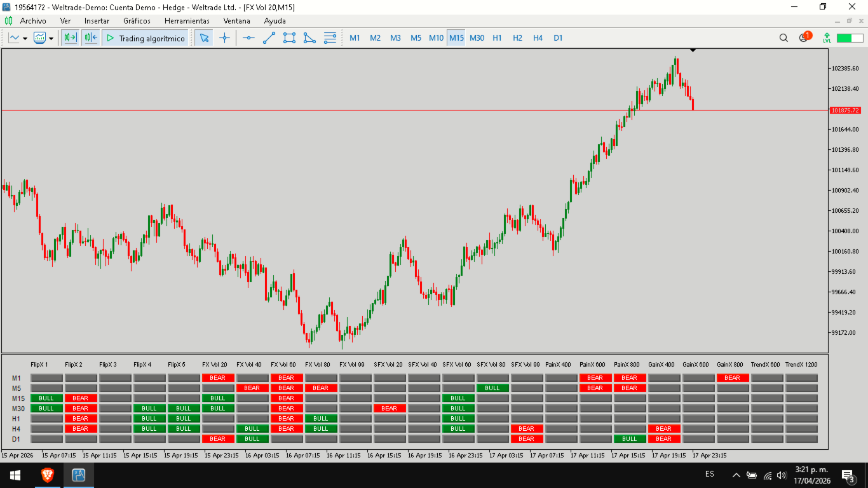The width and height of the screenshot is (868, 488).
Task: Click the SFX Vol 80 M5 BULL cell
Action: 492,388
